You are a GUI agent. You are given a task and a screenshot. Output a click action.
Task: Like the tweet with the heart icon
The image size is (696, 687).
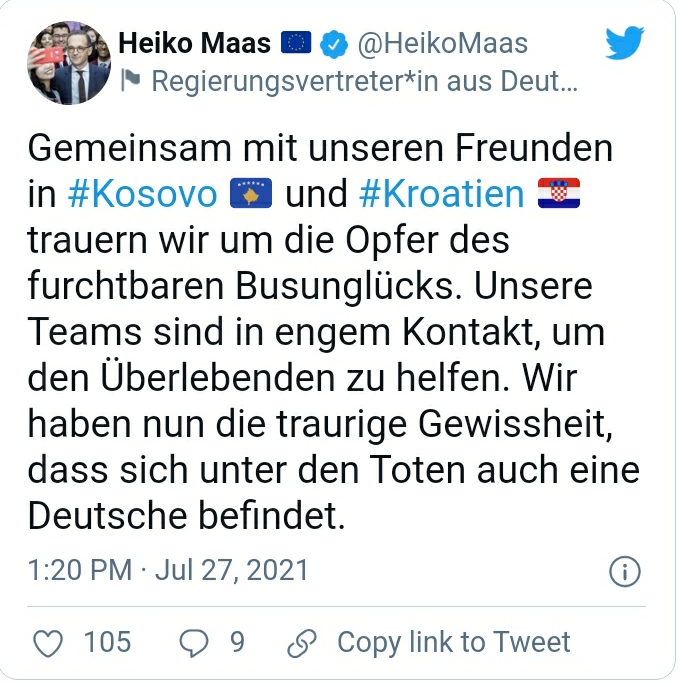click(x=48, y=642)
